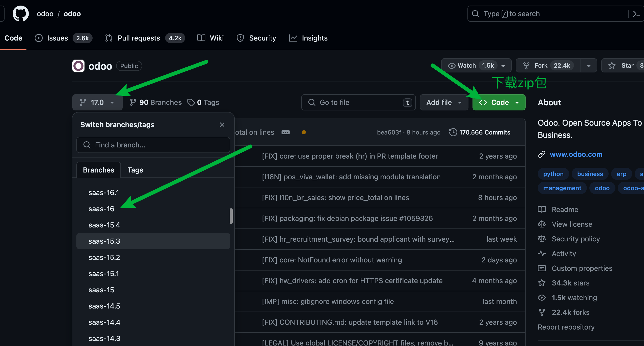
Task: Fork the odoo repository
Action: (548, 66)
